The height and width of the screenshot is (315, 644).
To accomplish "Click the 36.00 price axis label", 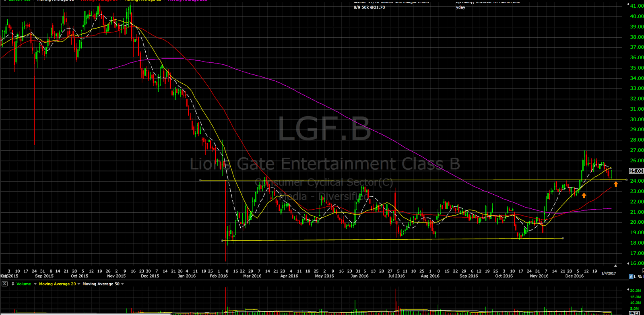I will [637, 58].
